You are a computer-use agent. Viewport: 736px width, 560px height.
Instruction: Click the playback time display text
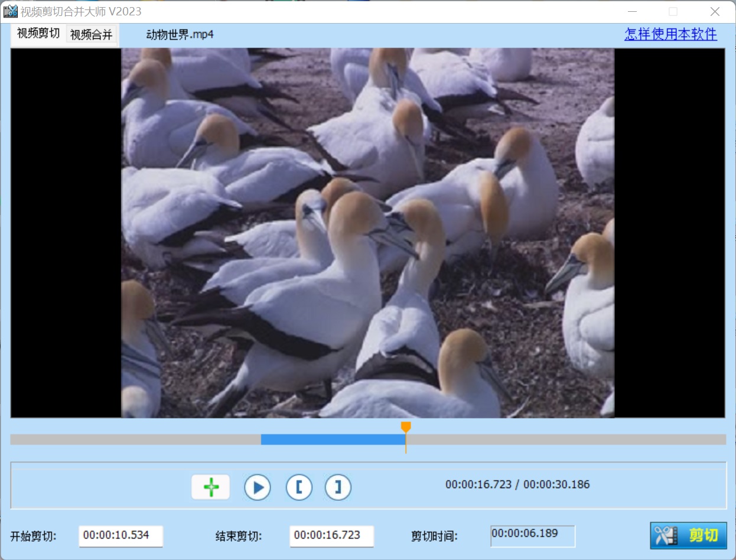(516, 484)
